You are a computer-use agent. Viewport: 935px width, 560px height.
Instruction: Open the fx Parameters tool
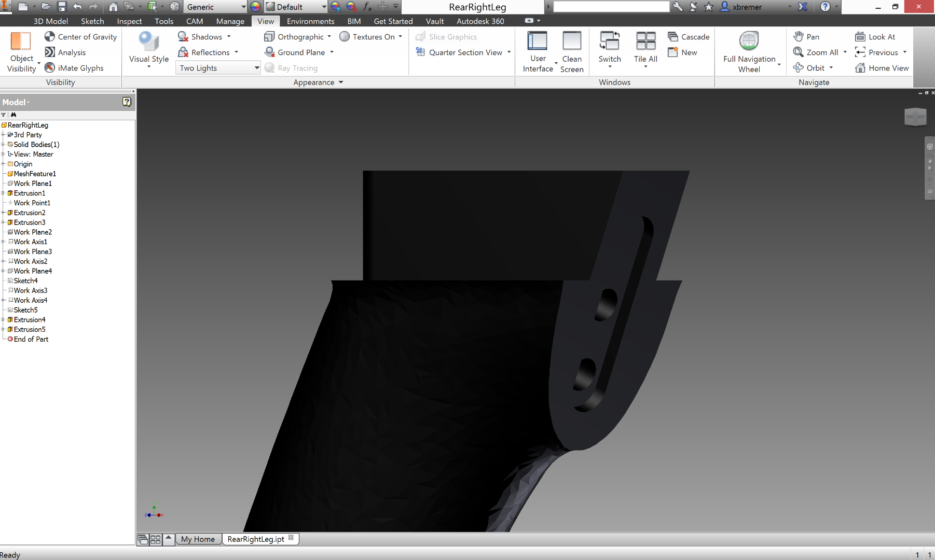tap(367, 7)
